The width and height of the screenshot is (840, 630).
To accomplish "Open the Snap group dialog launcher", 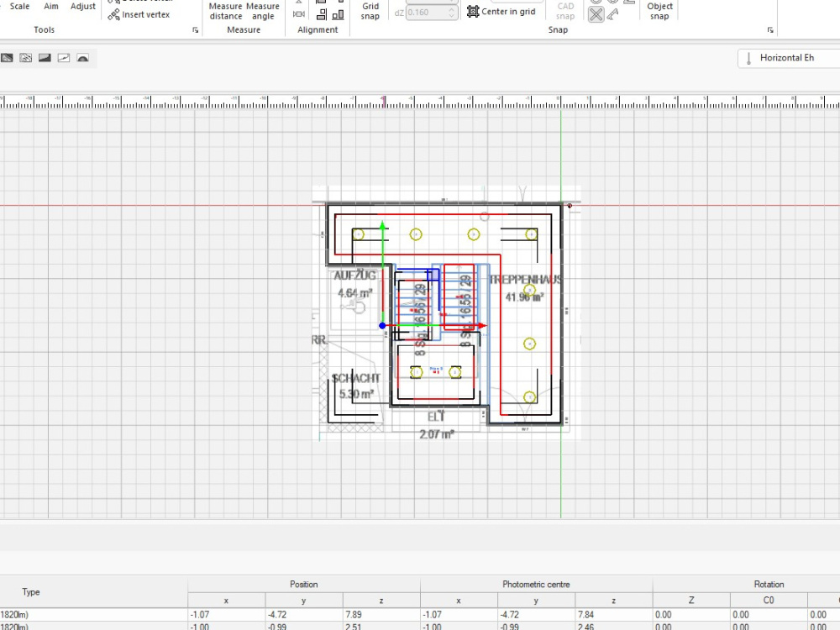I will [769, 30].
